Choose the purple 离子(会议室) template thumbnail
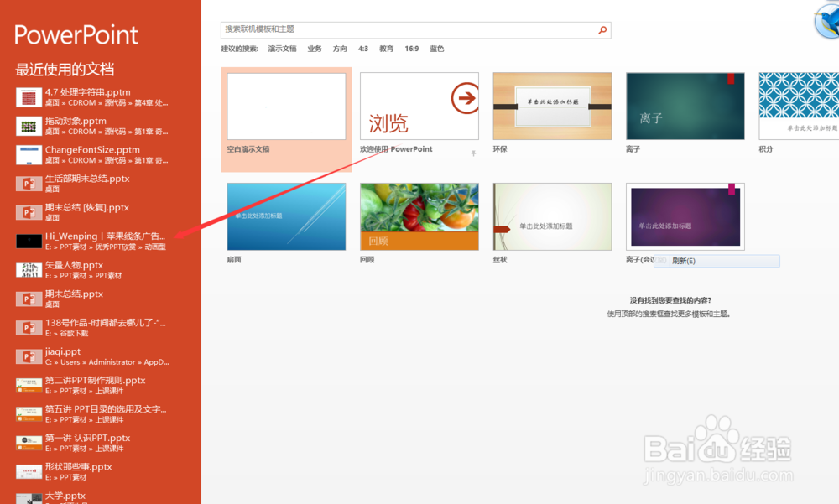This screenshot has width=839, height=504. (x=685, y=216)
